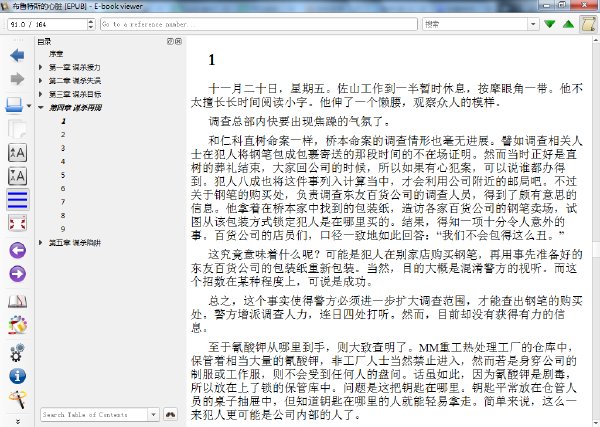
Task: Collapse the 第四章 tree node
Action: coord(41,108)
